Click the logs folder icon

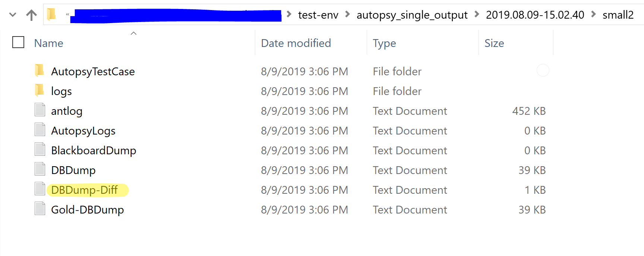click(x=40, y=90)
